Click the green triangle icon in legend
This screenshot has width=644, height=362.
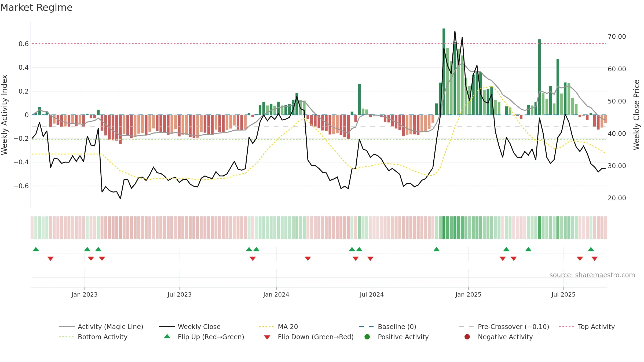[167, 336]
